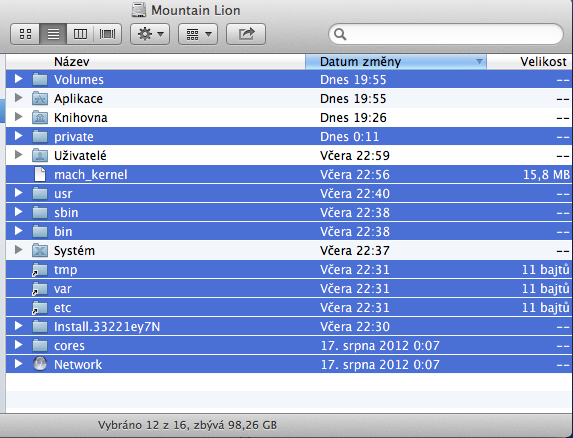This screenshot has width=573, height=438.
Task: Expand the sbin folder
Action: tap(18, 212)
